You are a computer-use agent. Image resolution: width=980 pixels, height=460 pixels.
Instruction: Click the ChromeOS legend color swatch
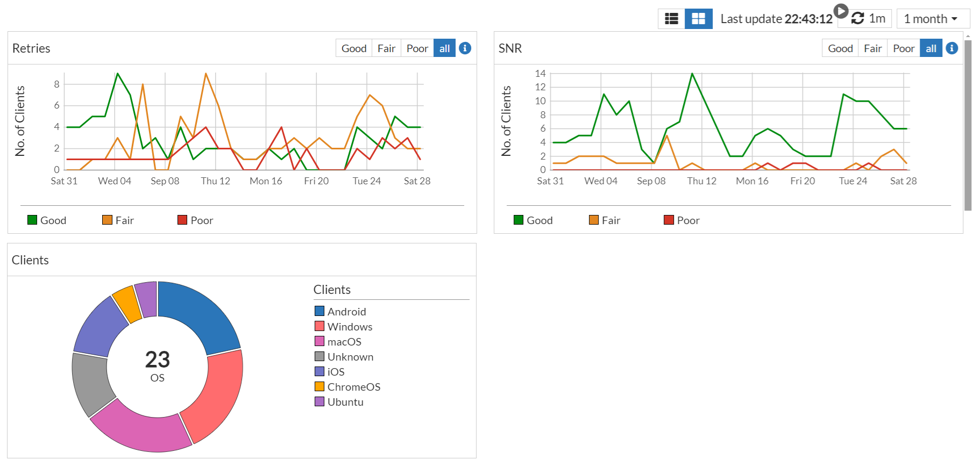[319, 386]
